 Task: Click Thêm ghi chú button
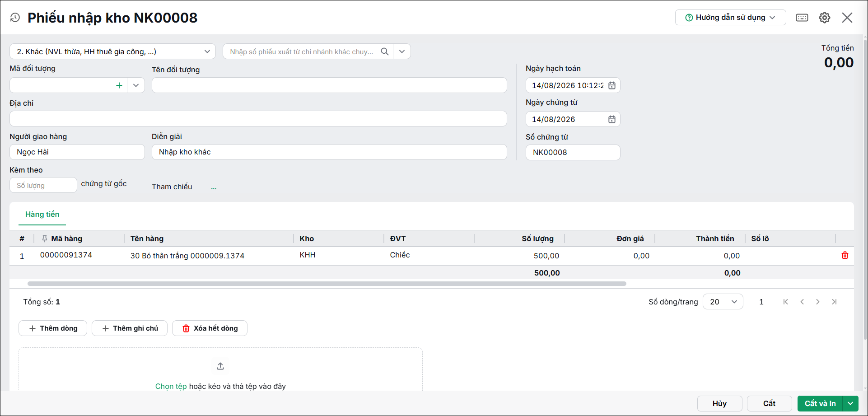coord(130,328)
